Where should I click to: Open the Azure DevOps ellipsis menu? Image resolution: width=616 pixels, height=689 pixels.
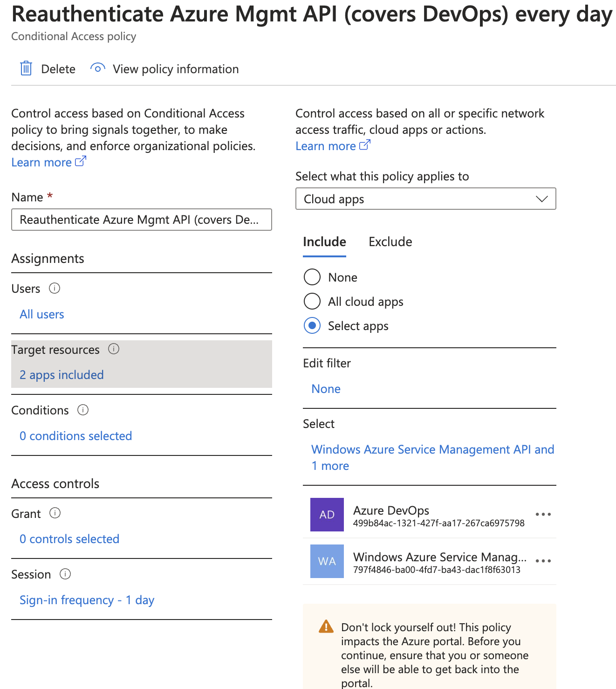tap(543, 514)
